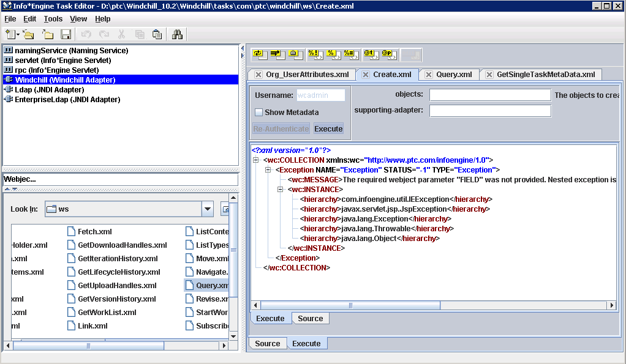Open the Look In folder dropdown

208,209
